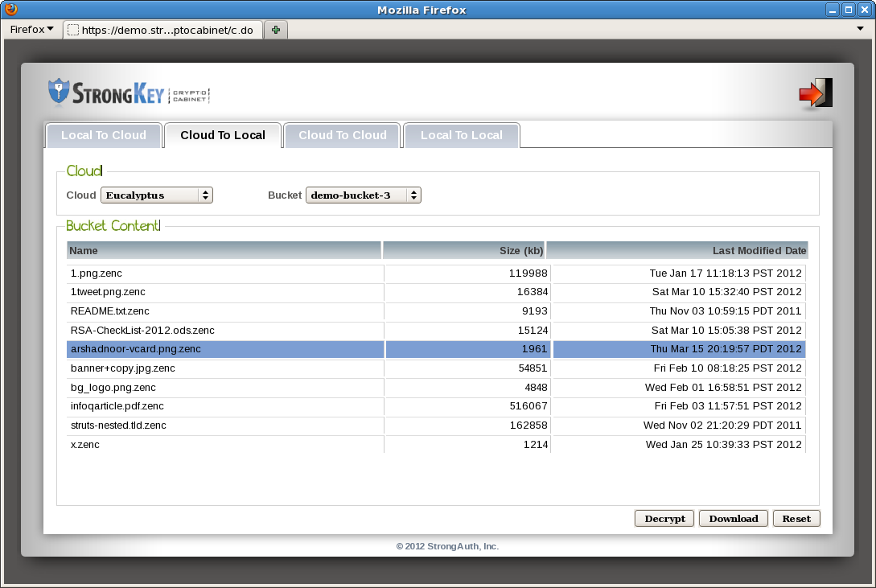Click the StrongKey CryptoCabinet logo
876x588 pixels.
coord(129,91)
